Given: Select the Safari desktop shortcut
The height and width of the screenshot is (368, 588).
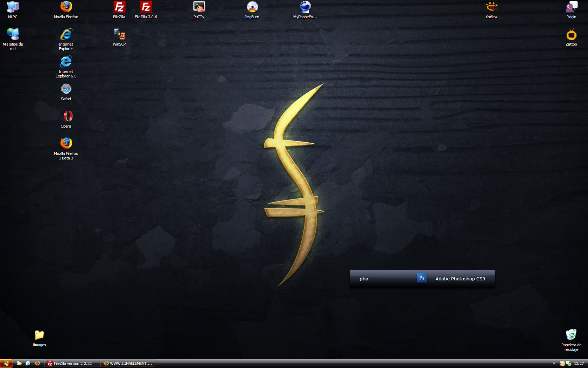Looking at the screenshot, I should pos(66,90).
